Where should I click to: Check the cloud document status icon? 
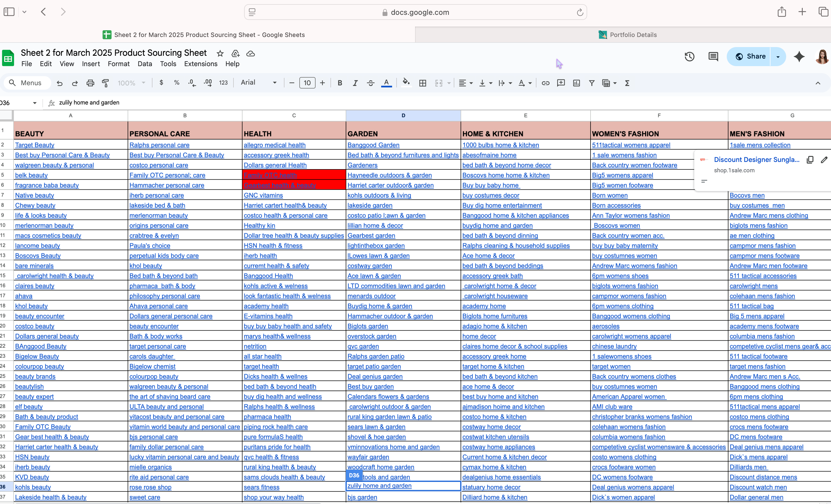tap(251, 53)
